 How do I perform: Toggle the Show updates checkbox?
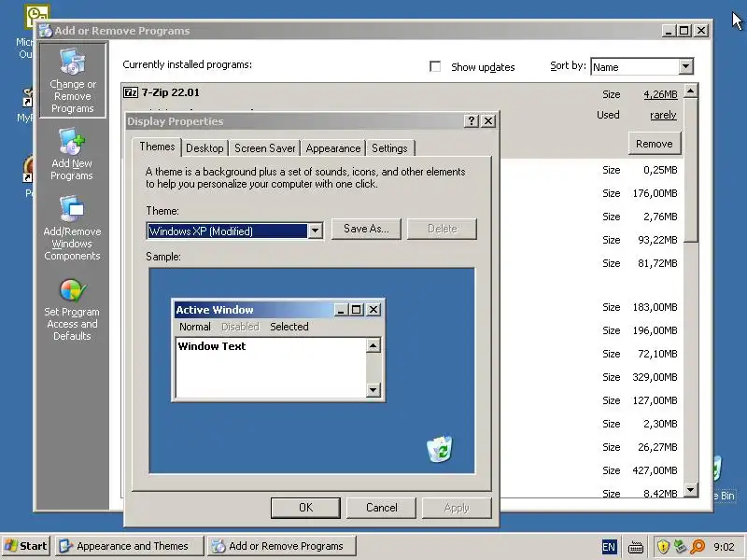(435, 66)
